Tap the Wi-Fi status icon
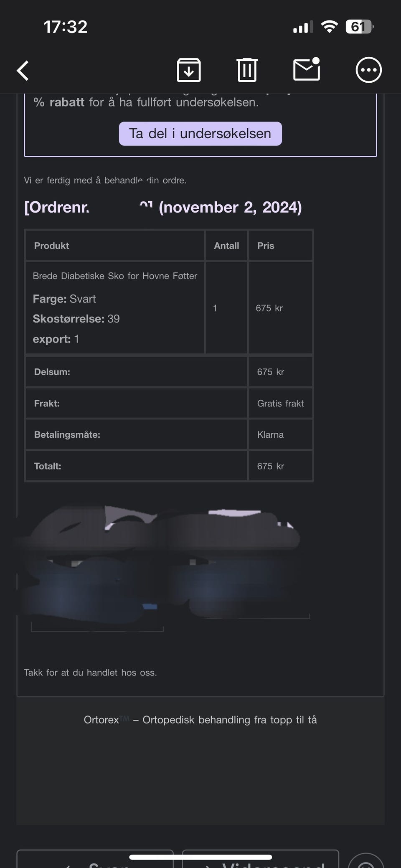 coord(329,27)
